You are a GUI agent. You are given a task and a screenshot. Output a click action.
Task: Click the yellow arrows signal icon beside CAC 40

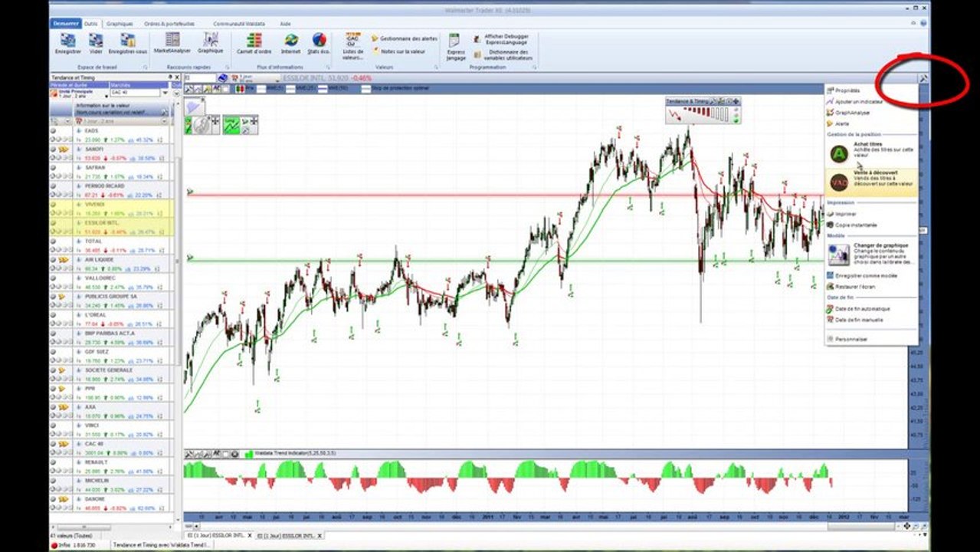64,443
